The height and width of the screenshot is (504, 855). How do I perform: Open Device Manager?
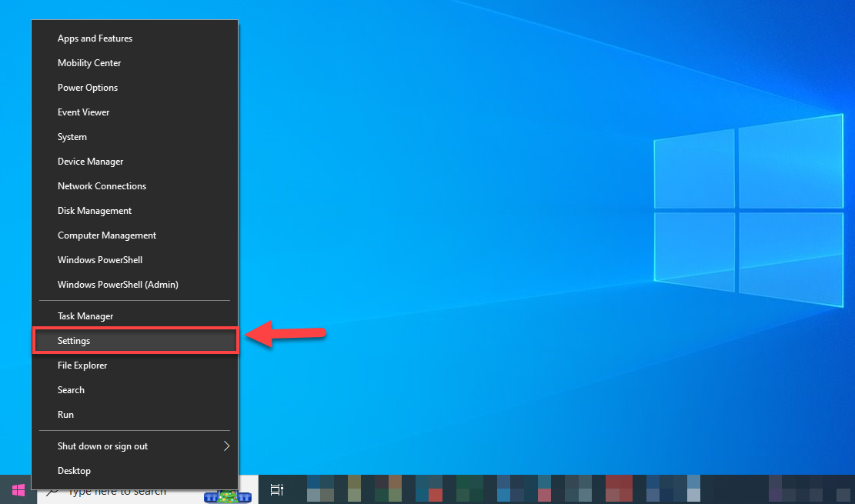tap(135, 162)
